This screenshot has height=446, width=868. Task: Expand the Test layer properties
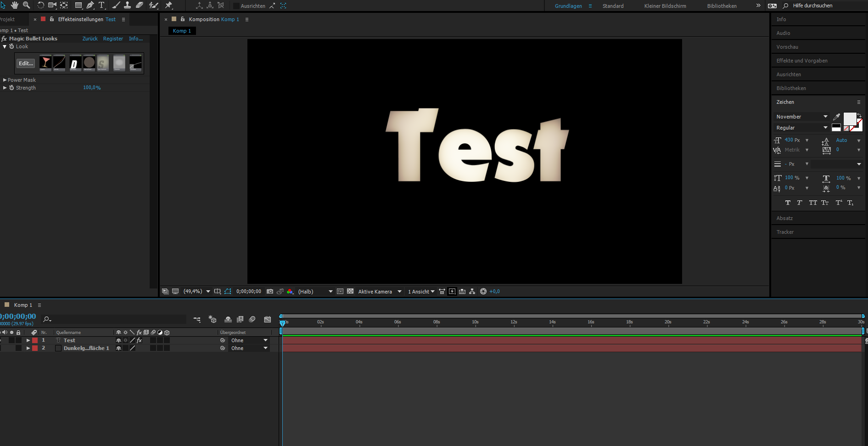coord(28,340)
